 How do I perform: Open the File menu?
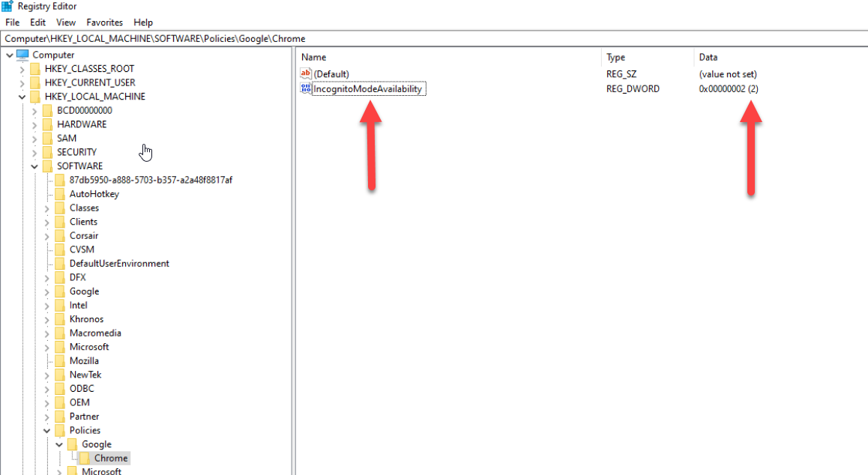[x=12, y=22]
